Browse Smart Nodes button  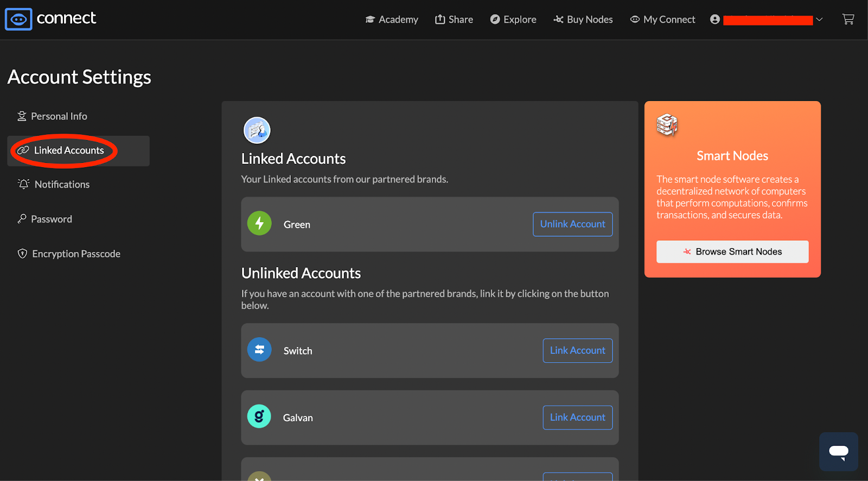732,252
